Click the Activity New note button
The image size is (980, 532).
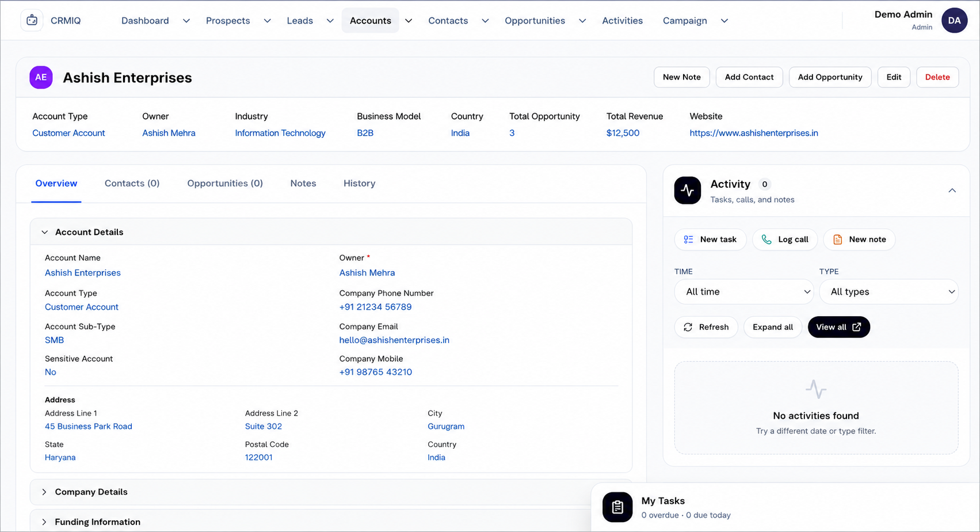859,240
